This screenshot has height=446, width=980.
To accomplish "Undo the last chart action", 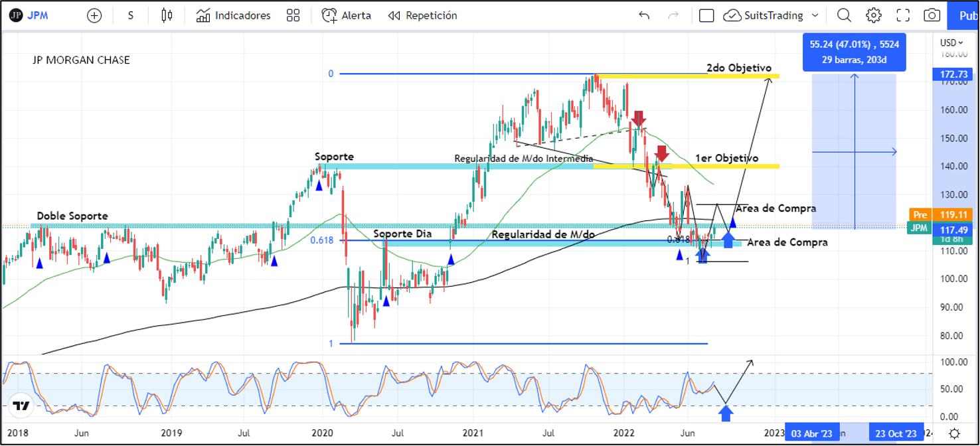I will tap(643, 15).
